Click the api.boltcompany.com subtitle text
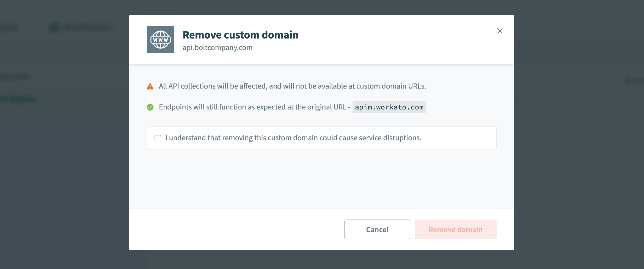644x269 pixels. (218, 47)
